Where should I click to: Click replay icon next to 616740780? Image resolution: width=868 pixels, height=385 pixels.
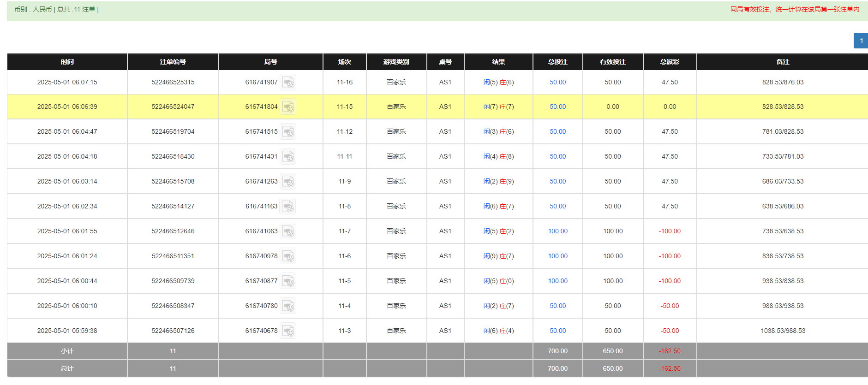[x=288, y=306]
